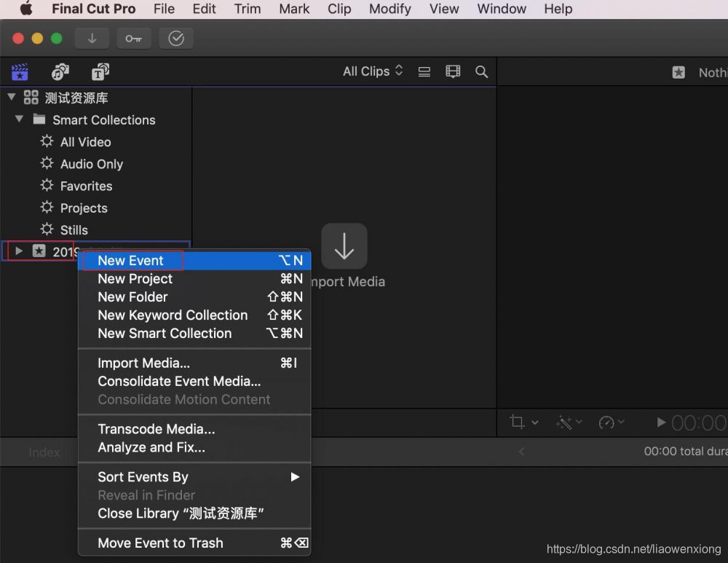
Task: Open the Modify menu
Action: coord(390,9)
